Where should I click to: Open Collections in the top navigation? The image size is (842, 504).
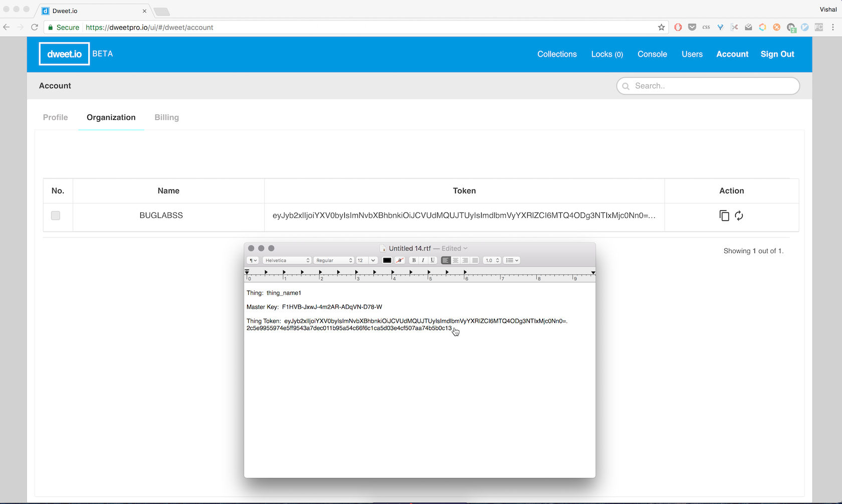[557, 54]
